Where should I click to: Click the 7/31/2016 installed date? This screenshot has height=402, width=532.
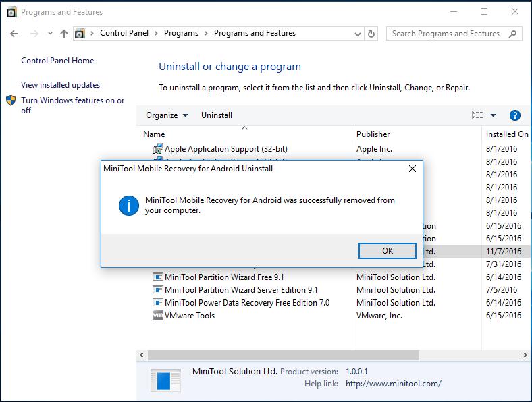point(504,264)
